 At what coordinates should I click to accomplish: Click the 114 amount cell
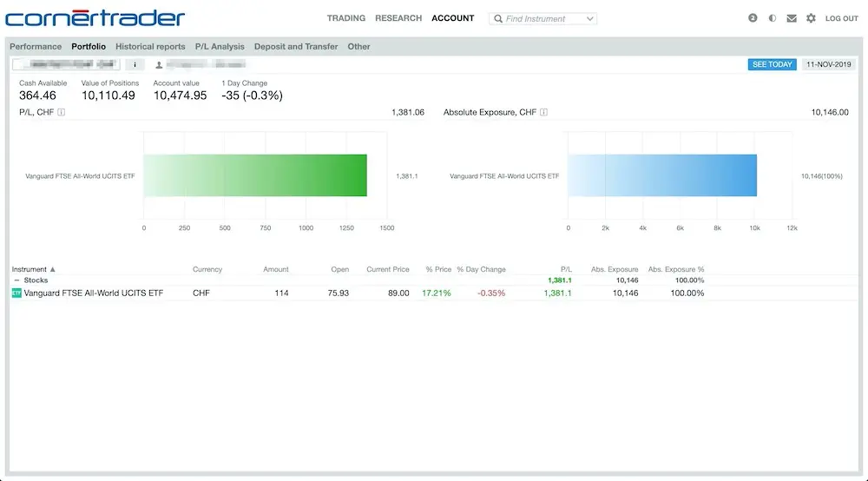coord(281,293)
